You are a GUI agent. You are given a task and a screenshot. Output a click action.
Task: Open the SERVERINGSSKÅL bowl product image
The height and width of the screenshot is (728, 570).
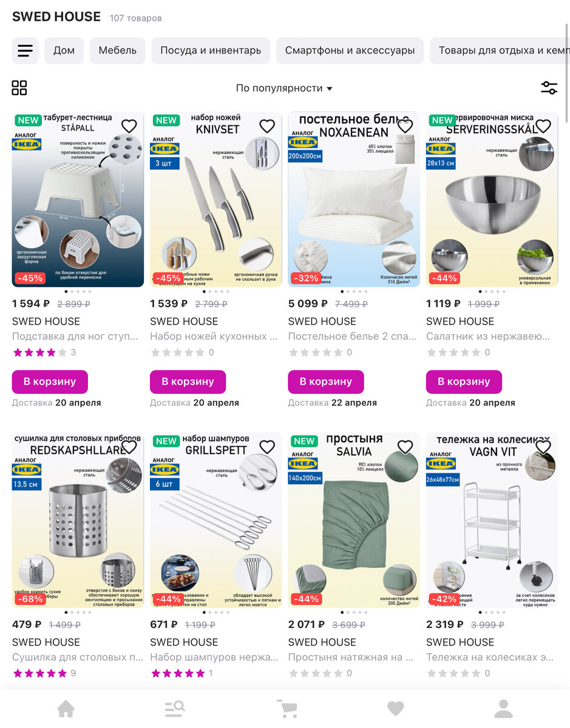492,199
